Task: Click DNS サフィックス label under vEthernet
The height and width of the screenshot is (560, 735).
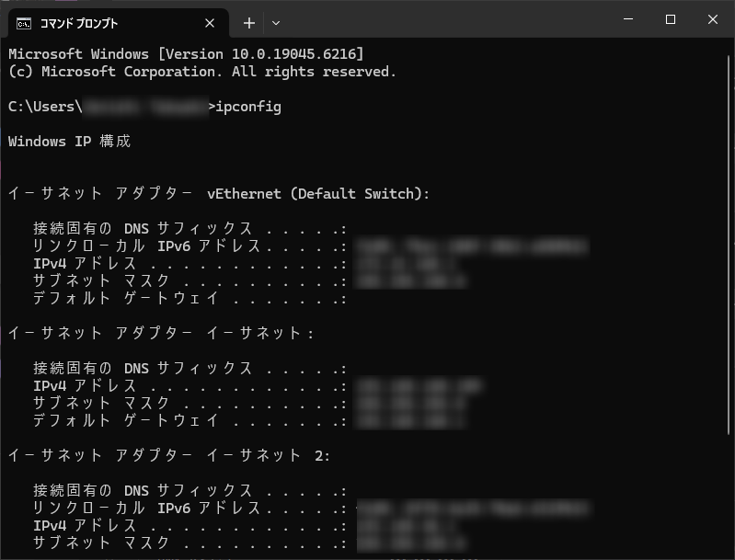Action: pos(143,228)
